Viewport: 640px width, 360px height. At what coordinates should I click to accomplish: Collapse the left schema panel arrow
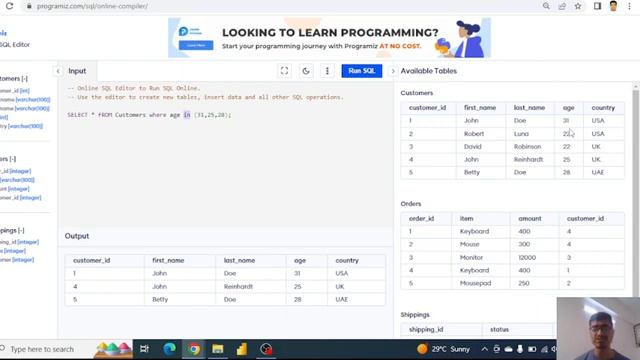[x=58, y=71]
